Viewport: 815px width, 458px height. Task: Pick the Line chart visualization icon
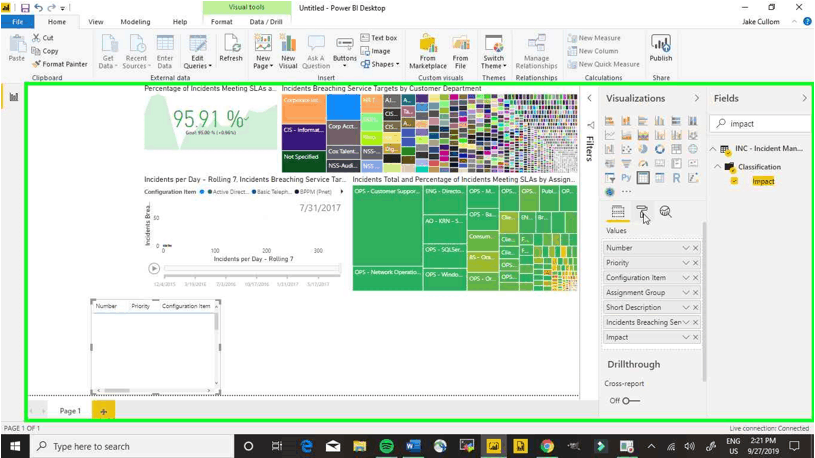click(x=610, y=135)
